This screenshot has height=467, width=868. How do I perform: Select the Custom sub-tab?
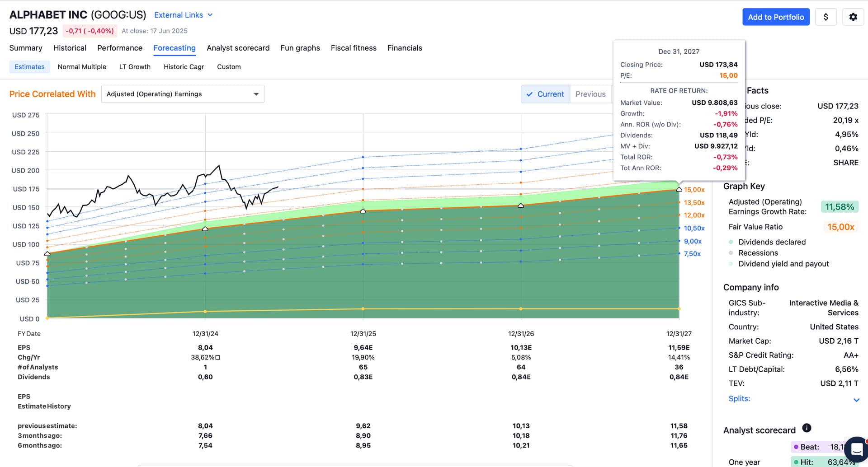pyautogui.click(x=229, y=67)
